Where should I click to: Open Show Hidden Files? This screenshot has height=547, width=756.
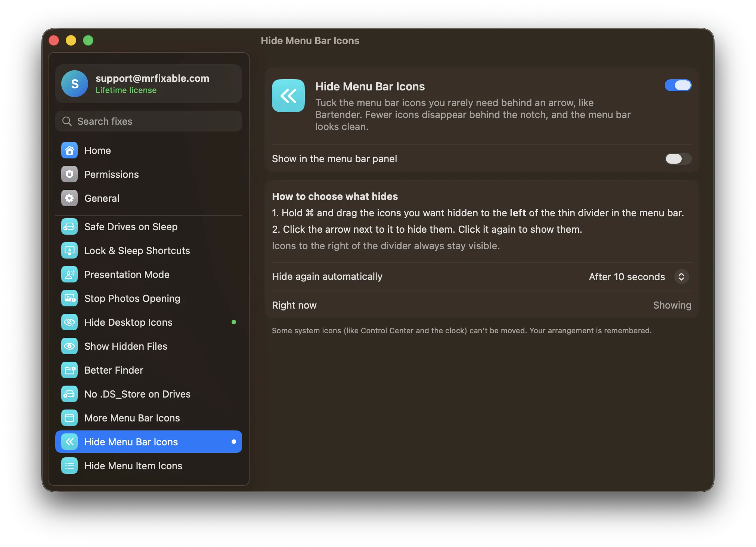(149, 346)
